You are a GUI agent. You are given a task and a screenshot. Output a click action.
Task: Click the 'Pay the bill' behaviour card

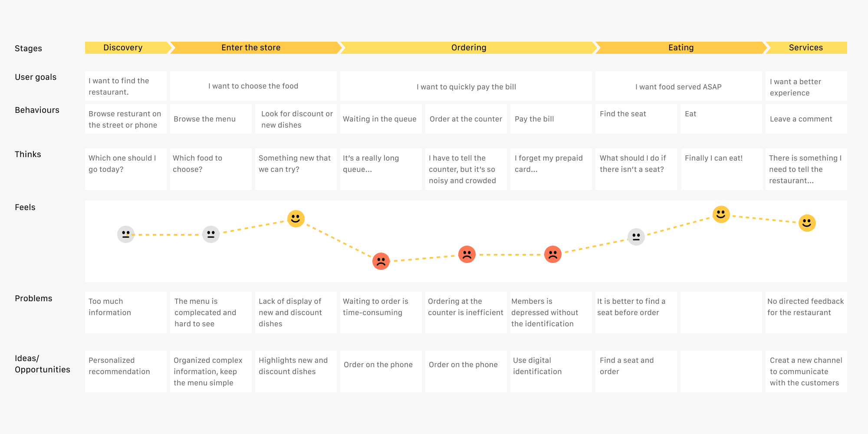point(550,119)
